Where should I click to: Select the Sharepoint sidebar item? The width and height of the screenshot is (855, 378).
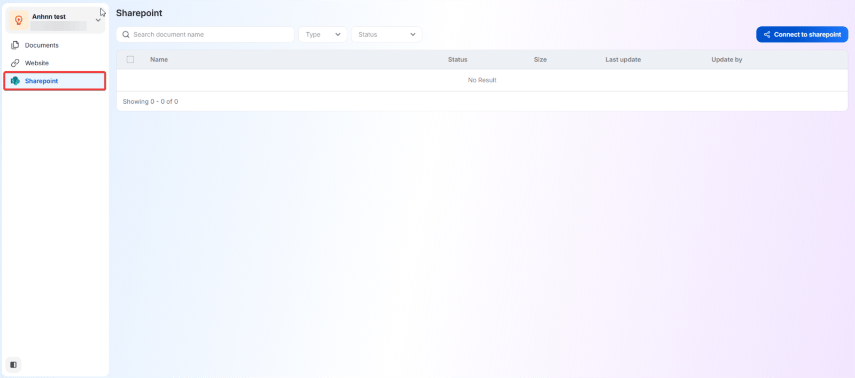coord(55,81)
